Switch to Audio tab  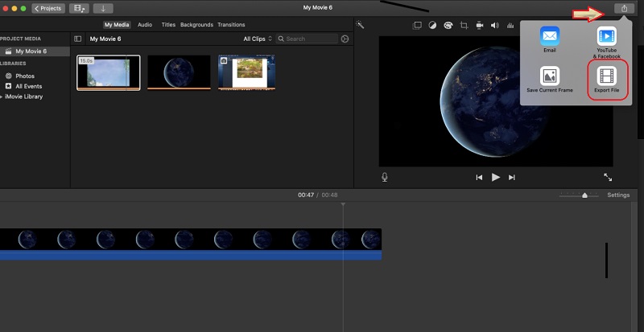click(145, 25)
